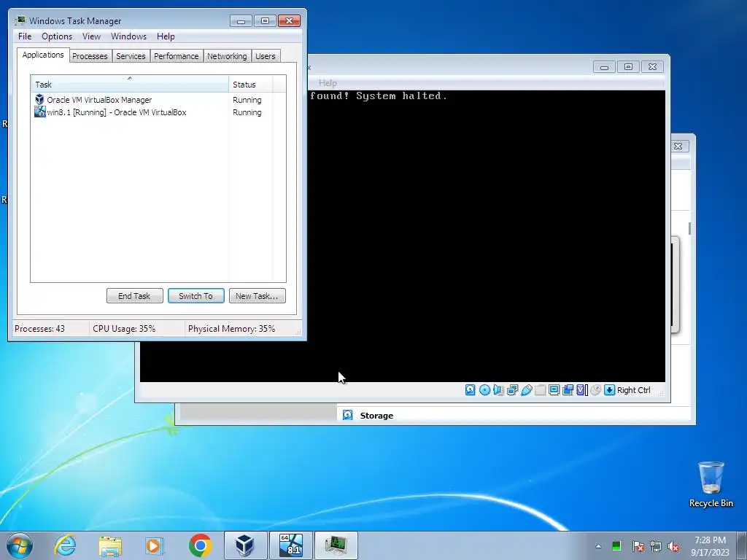Click Running status of win8.1 row
This screenshot has width=747, height=560.
(247, 112)
